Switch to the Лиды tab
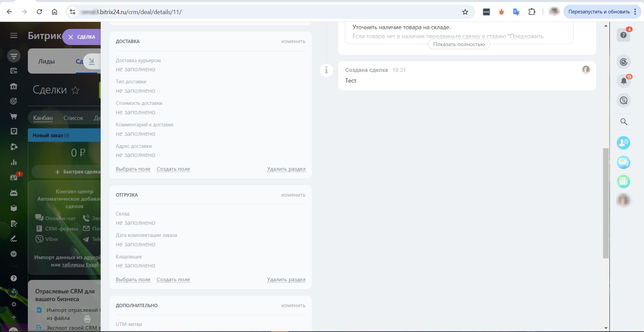644x332 pixels. coord(46,61)
